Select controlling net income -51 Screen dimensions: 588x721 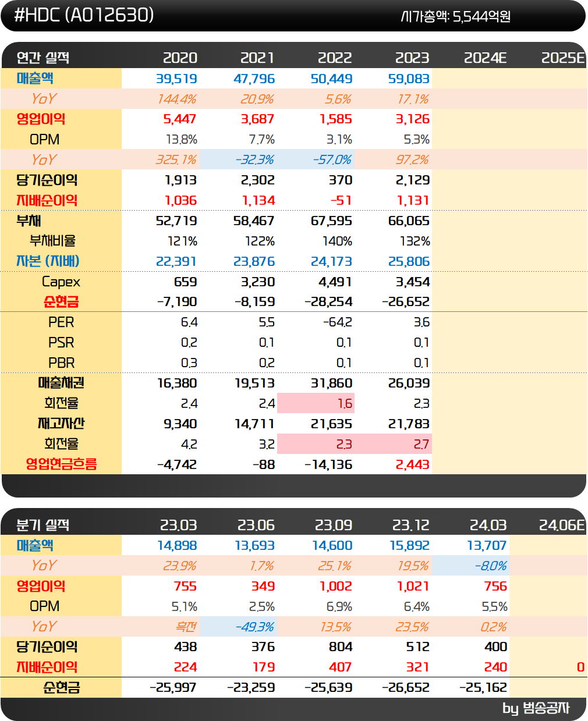341,201
